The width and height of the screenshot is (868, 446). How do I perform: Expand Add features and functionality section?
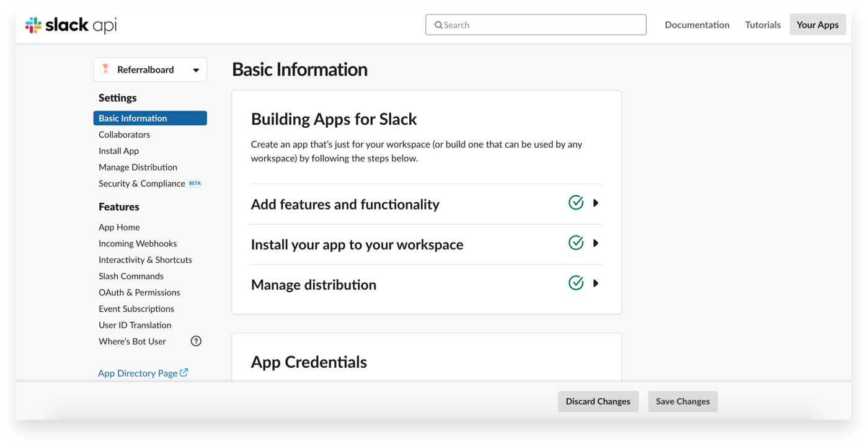[x=596, y=203]
